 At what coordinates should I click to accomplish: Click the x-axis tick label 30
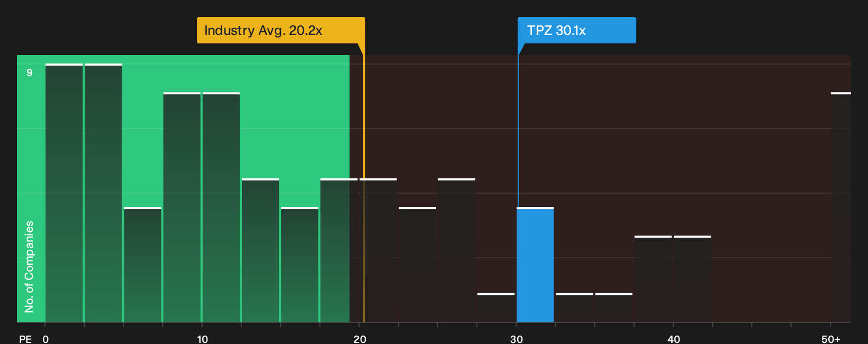click(x=517, y=339)
